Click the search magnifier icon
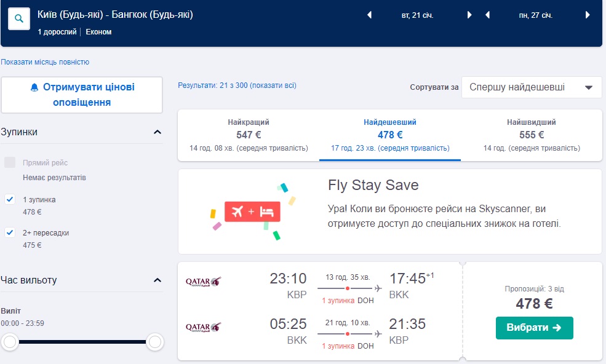Viewport: 606px width, 364px height. click(19, 19)
